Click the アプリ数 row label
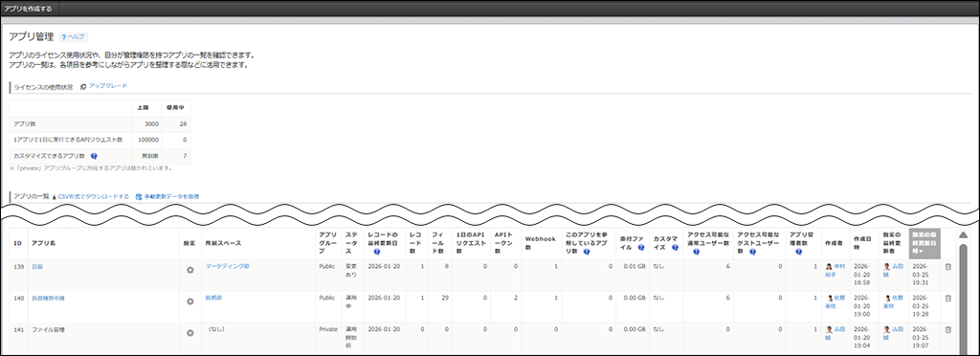The width and height of the screenshot is (980, 356). pos(24,123)
